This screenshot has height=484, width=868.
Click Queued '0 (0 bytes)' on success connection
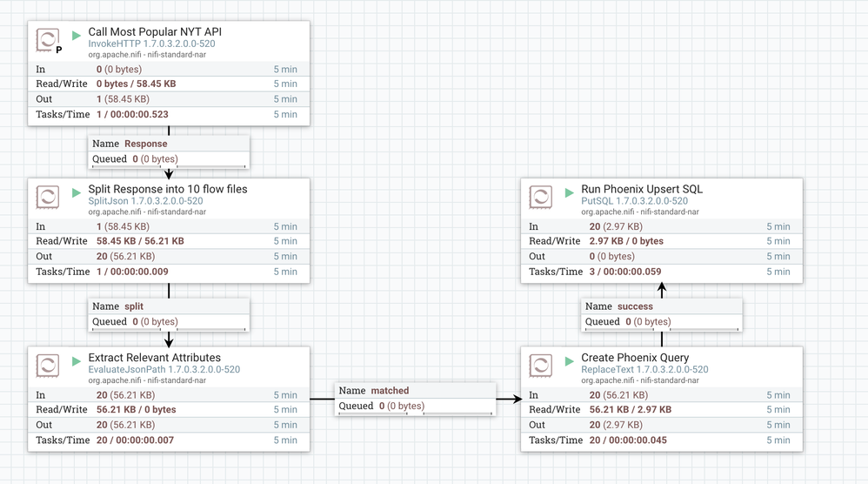(648, 322)
